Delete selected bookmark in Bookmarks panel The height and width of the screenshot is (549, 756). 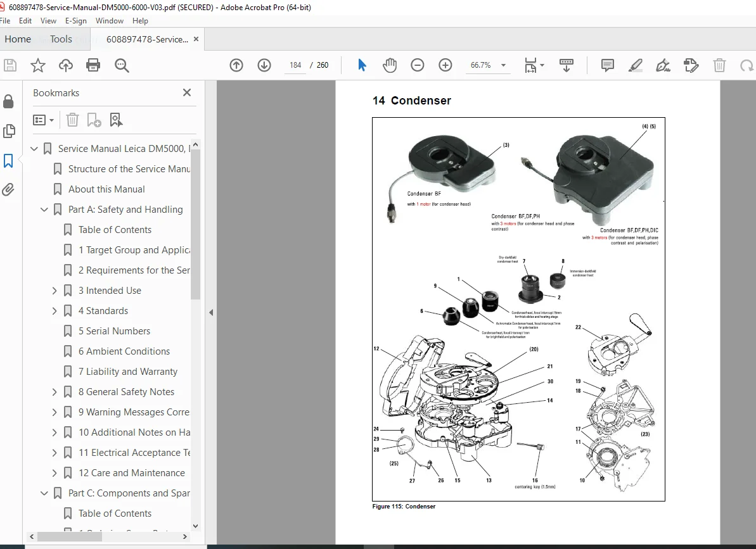[x=72, y=120]
